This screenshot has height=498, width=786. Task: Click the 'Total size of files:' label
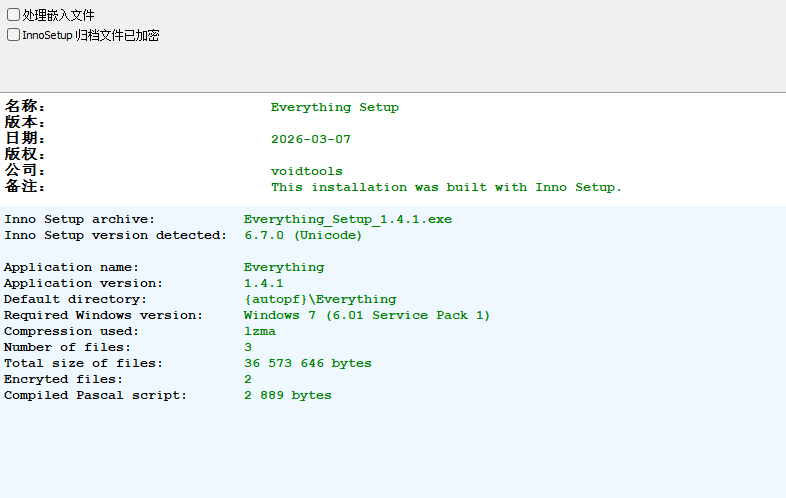pyautogui.click(x=83, y=364)
